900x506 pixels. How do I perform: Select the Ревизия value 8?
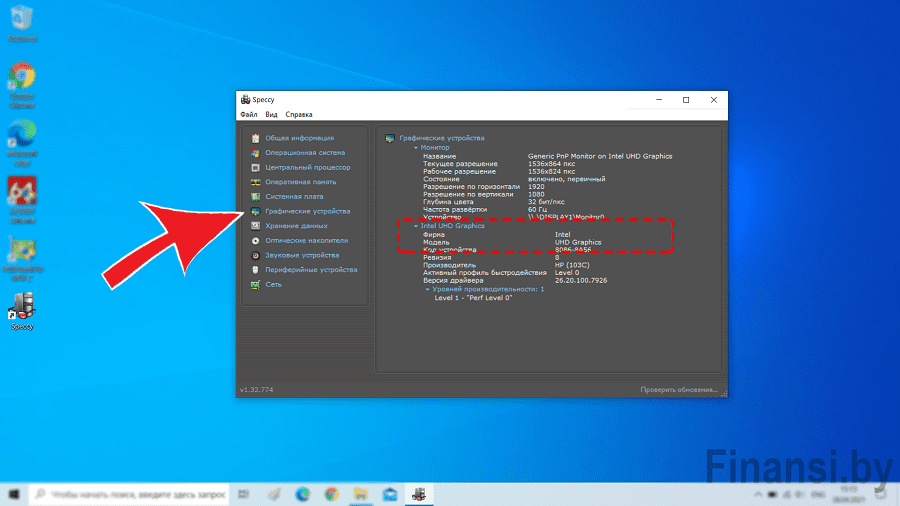point(557,258)
